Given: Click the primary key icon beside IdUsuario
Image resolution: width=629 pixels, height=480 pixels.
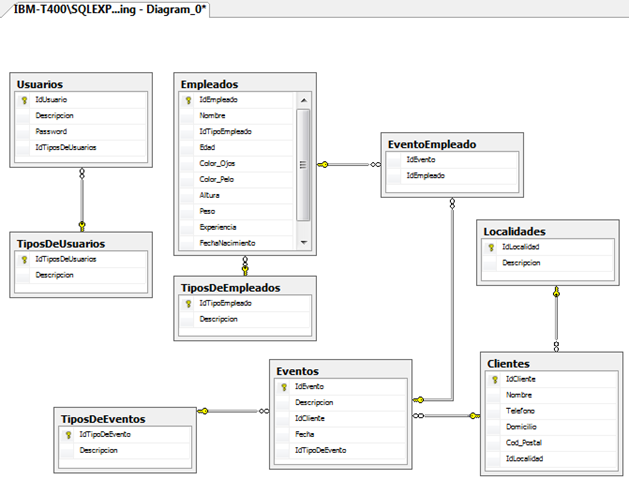Looking at the screenshot, I should (24, 100).
